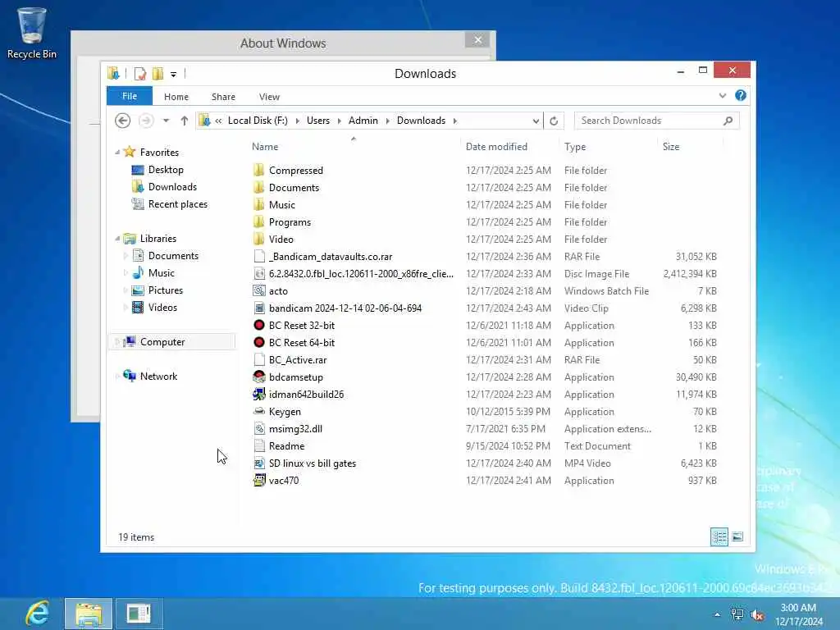The height and width of the screenshot is (630, 840).
Task: Select Recent places under Favorites
Action: point(178,204)
